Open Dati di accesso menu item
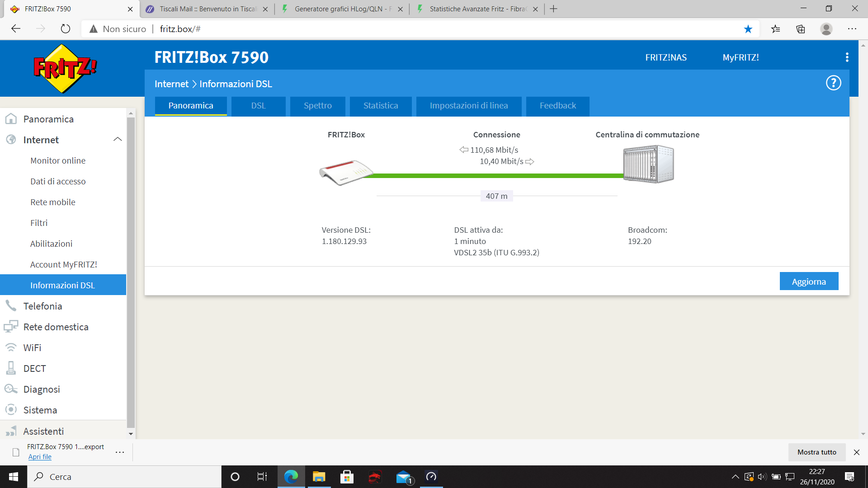 pos(58,181)
